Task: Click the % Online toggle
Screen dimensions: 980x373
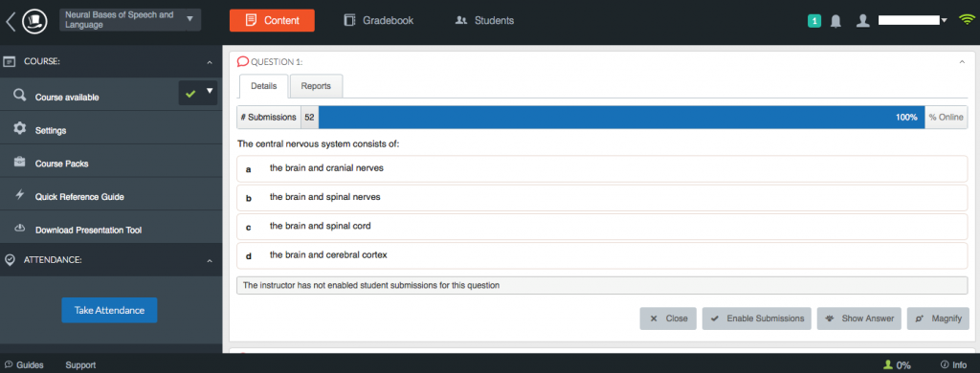Action: coord(946,117)
